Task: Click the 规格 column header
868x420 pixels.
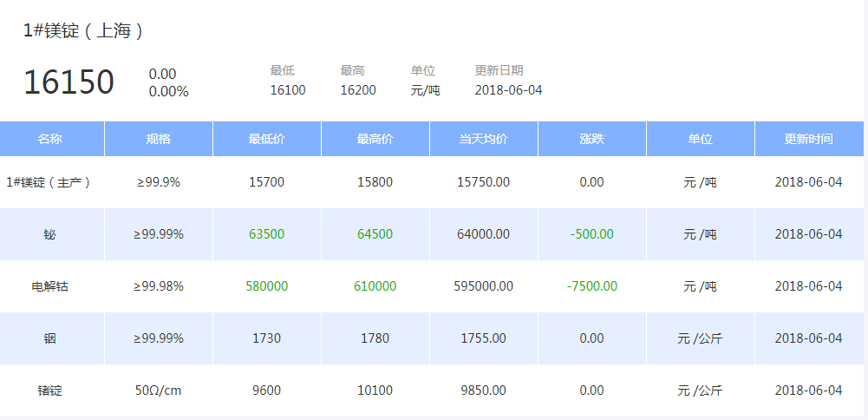Action: (159, 139)
